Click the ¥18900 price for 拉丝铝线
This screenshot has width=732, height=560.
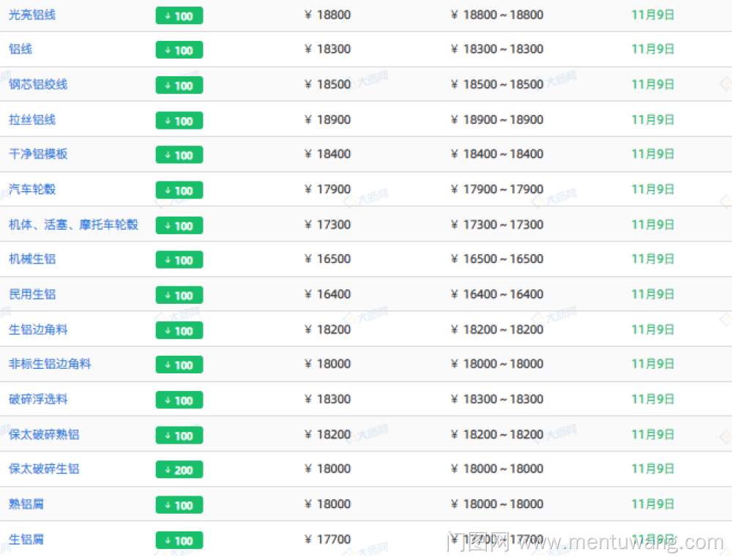click(x=328, y=119)
